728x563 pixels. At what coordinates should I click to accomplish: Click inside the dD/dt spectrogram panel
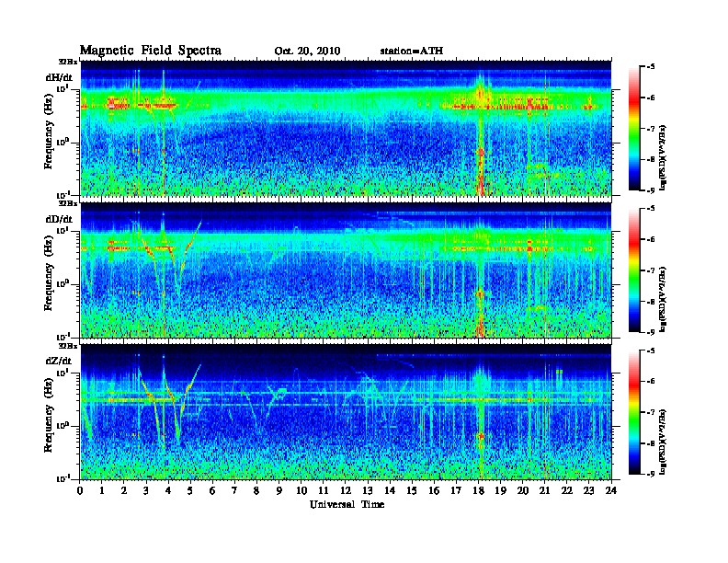(346, 270)
